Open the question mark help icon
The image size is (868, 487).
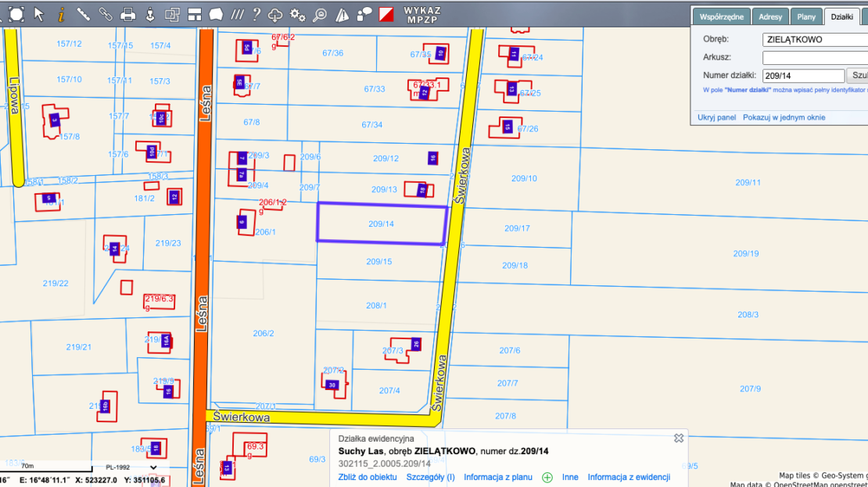[x=255, y=14]
